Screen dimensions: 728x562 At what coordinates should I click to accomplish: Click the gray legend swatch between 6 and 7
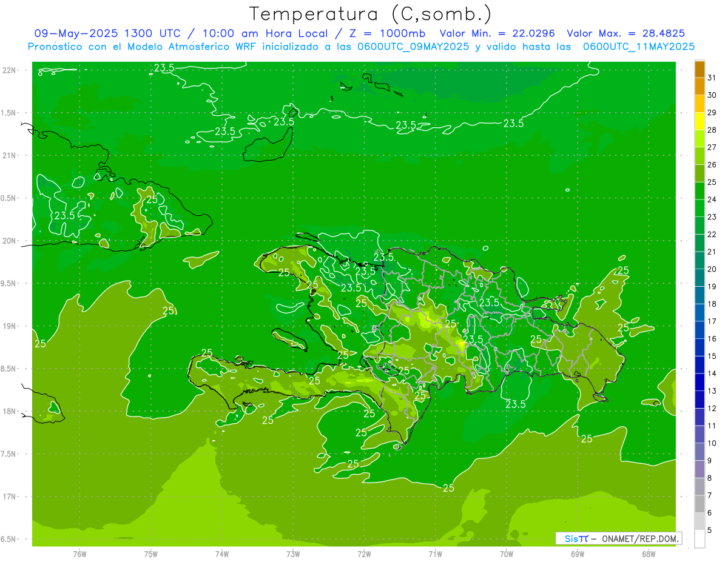(x=699, y=504)
